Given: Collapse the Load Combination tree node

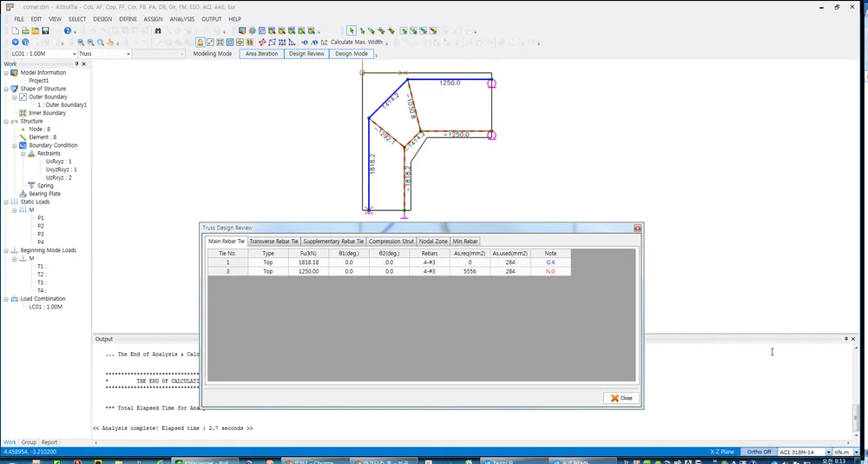Looking at the screenshot, I should tap(6, 299).
